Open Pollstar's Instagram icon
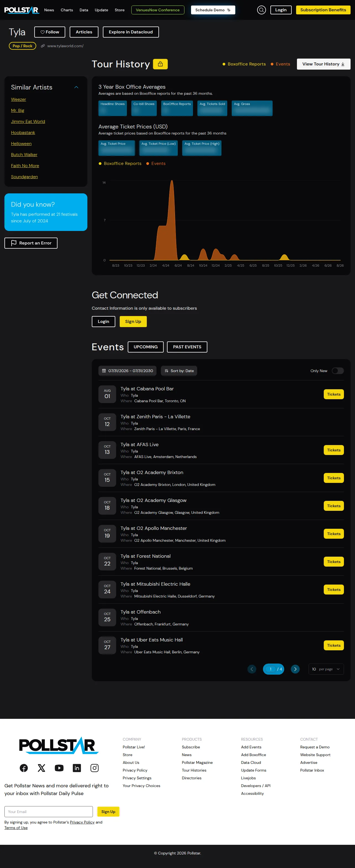Viewport: 355px width, 868px height. [94, 768]
